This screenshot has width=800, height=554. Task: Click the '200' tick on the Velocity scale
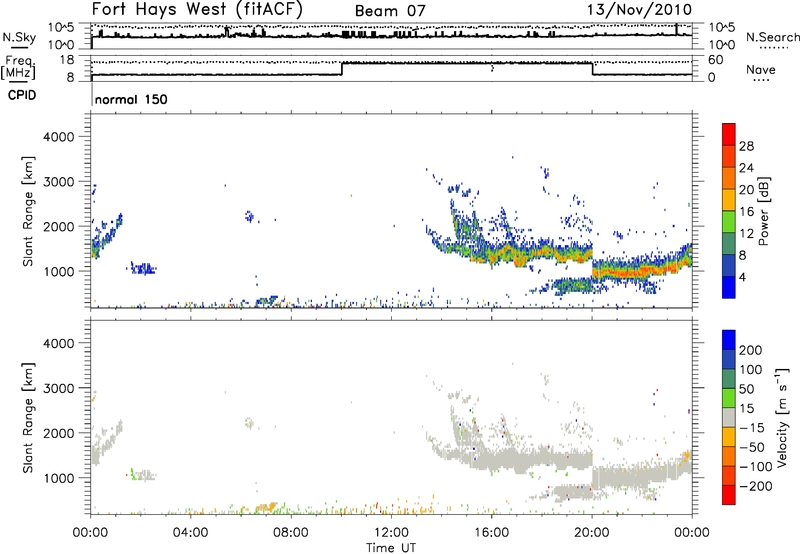click(x=751, y=350)
